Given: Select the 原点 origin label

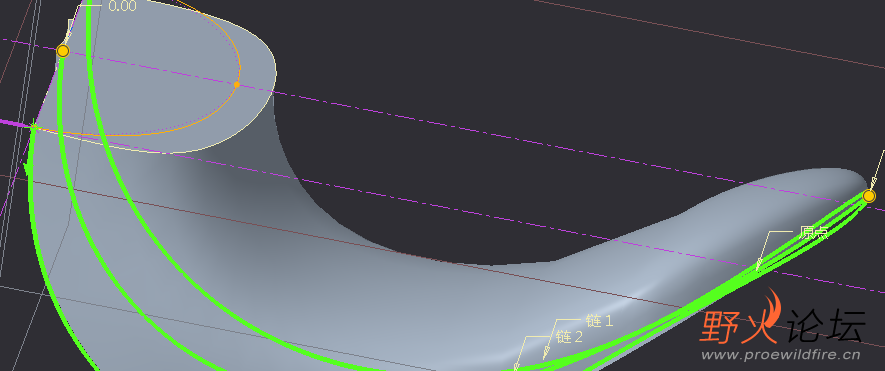Looking at the screenshot, I should click(813, 233).
